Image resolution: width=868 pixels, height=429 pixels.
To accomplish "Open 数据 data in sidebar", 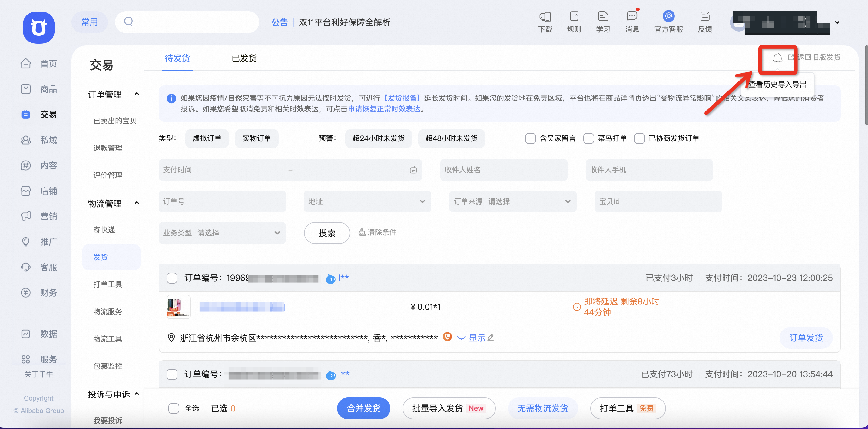I will pos(39,334).
